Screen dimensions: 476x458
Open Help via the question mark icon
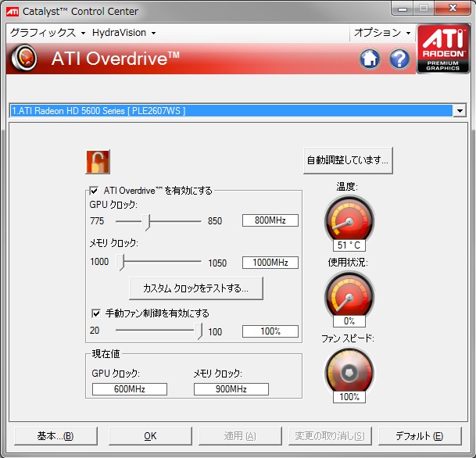pos(399,59)
